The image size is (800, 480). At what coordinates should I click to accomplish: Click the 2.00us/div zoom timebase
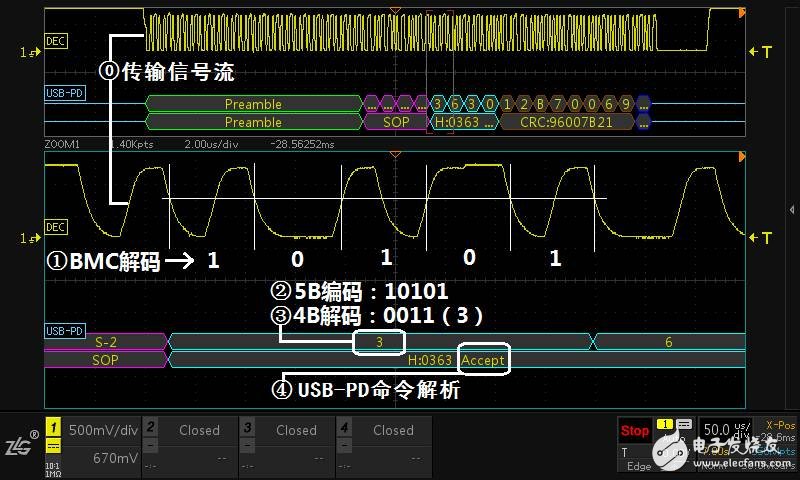[211, 144]
